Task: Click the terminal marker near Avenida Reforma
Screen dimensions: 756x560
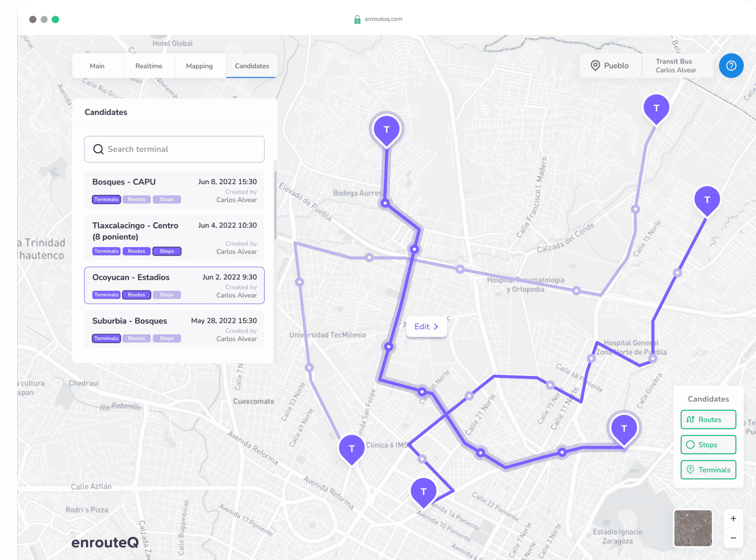Action: click(x=351, y=448)
